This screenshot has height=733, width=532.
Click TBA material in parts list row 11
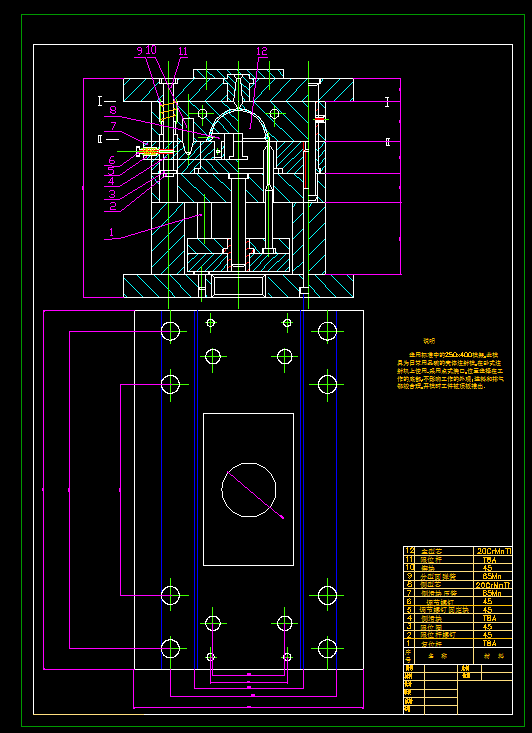click(x=489, y=560)
